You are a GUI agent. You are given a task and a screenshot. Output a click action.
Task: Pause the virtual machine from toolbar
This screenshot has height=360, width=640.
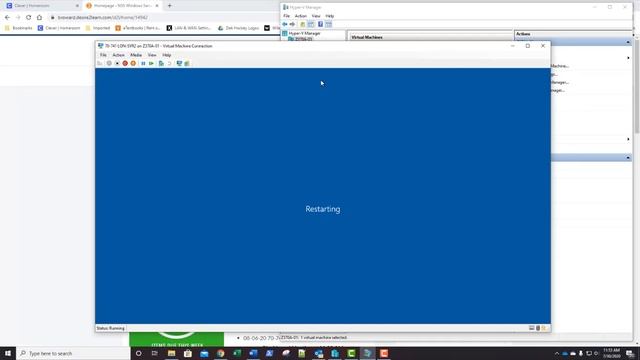143,63
